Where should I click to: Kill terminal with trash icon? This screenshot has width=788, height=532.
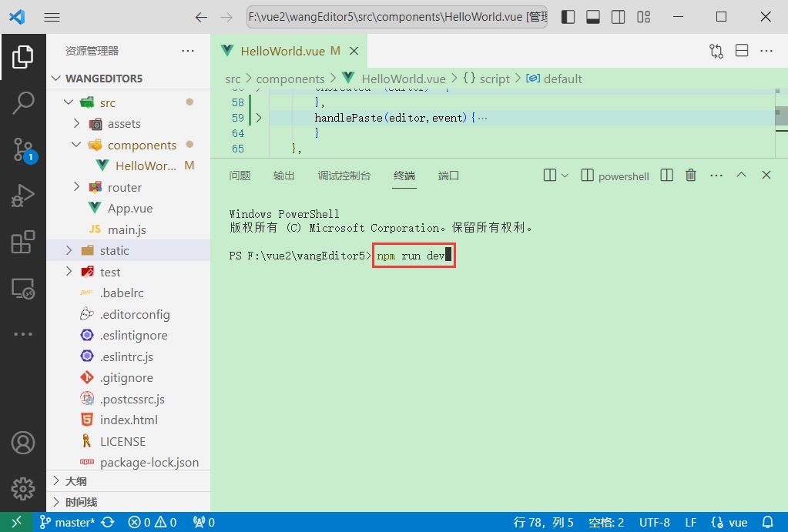[x=691, y=176]
